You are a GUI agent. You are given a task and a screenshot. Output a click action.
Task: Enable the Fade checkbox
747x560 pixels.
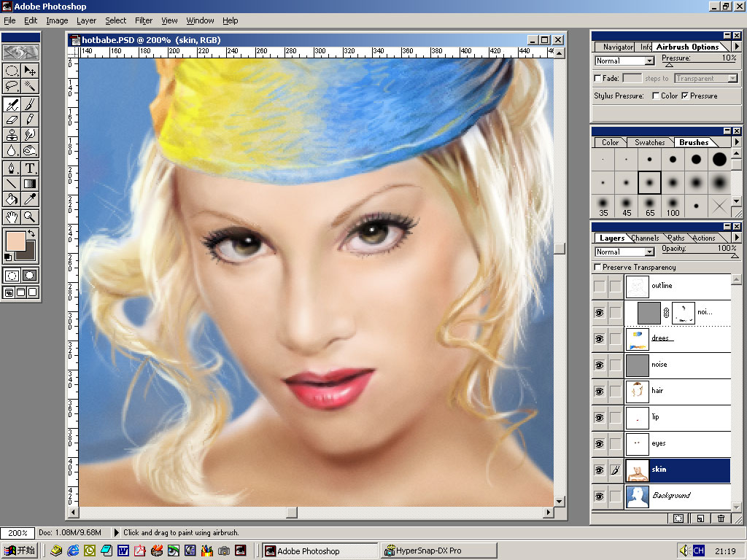(598, 78)
